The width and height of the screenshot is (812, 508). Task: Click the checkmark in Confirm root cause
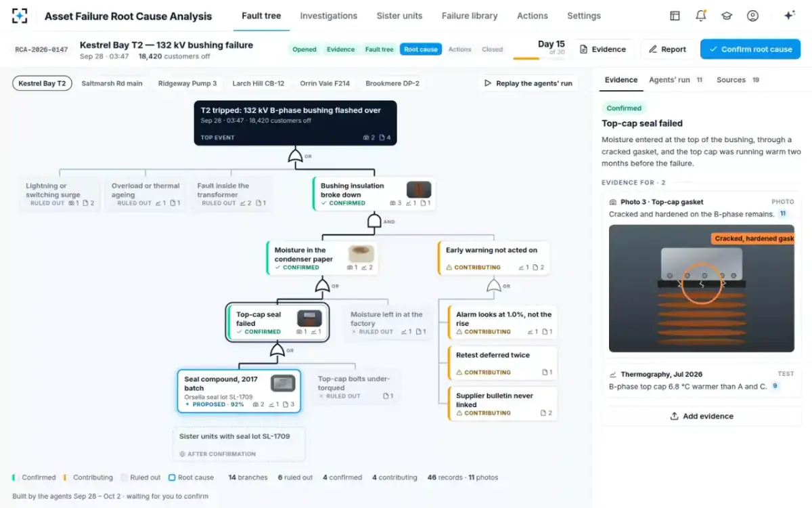pos(713,49)
